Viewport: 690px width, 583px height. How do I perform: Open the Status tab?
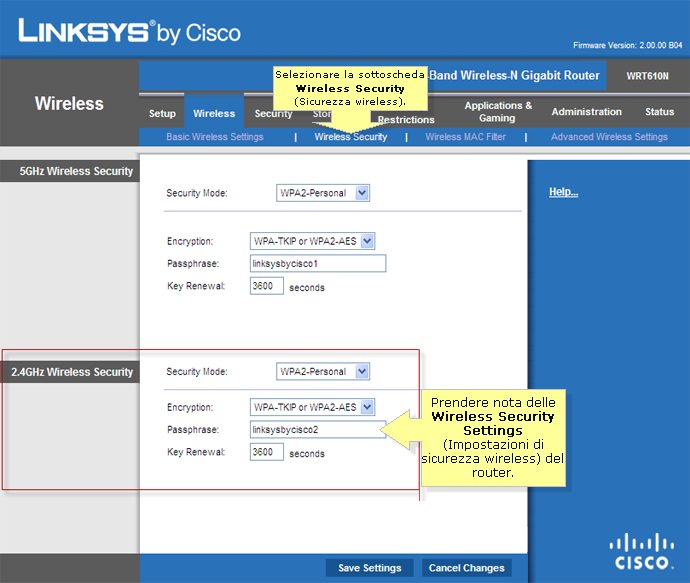pos(659,112)
